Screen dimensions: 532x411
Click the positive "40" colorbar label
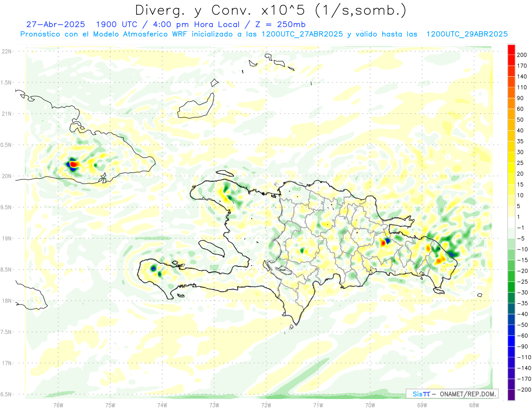[x=521, y=131]
